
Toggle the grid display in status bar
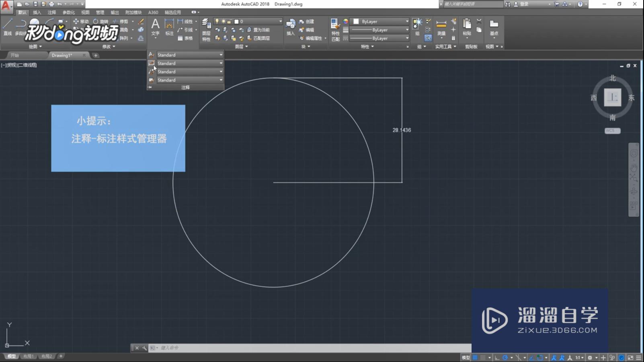pos(475,358)
